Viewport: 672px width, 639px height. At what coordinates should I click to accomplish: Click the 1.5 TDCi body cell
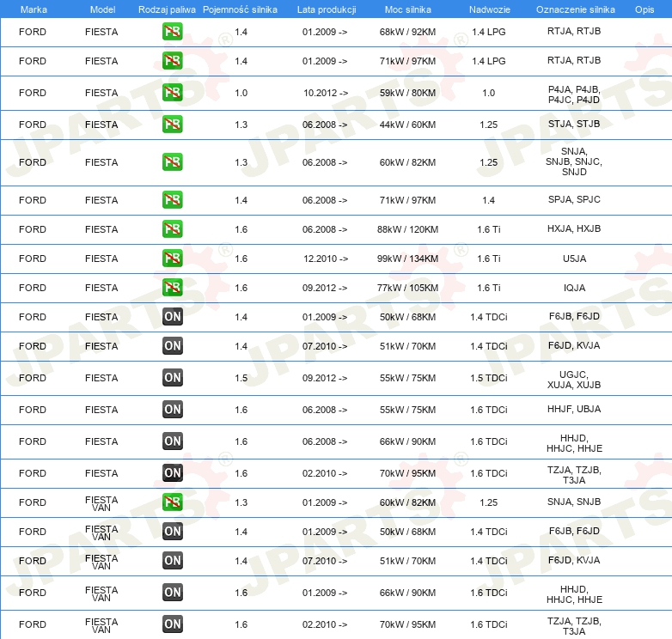(489, 378)
